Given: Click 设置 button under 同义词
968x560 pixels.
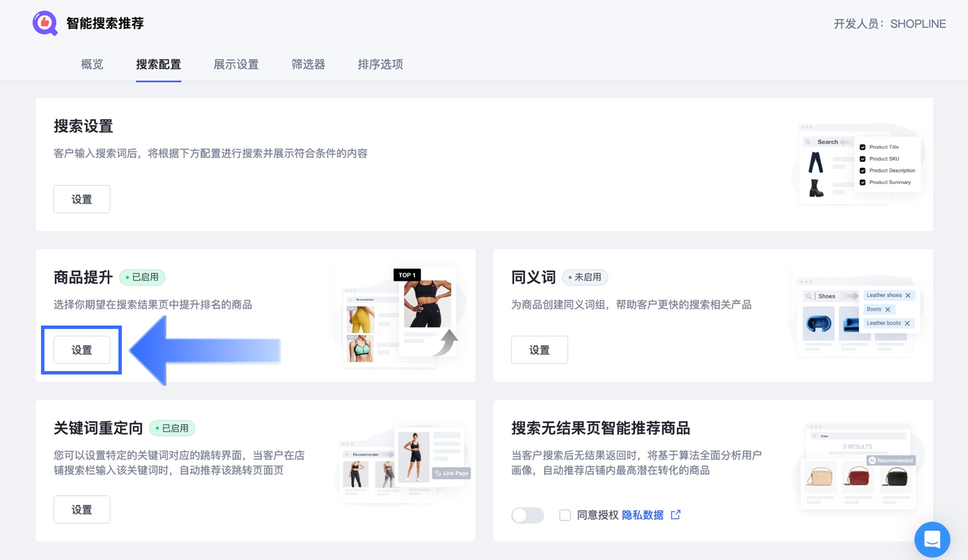Looking at the screenshot, I should click(539, 350).
